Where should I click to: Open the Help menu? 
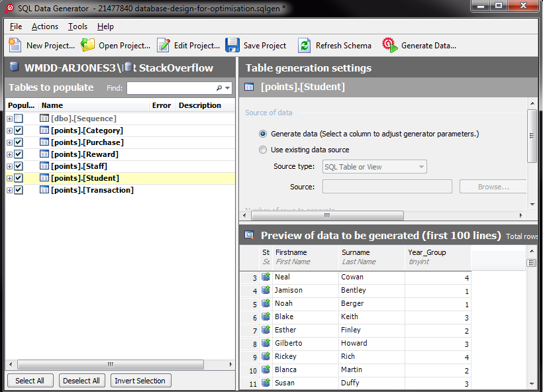pos(105,26)
